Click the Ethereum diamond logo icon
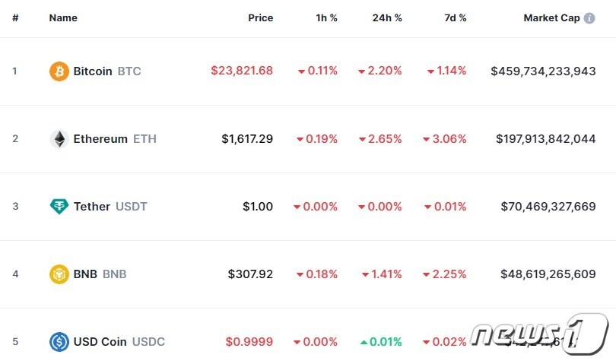The width and height of the screenshot is (616, 364). click(59, 139)
